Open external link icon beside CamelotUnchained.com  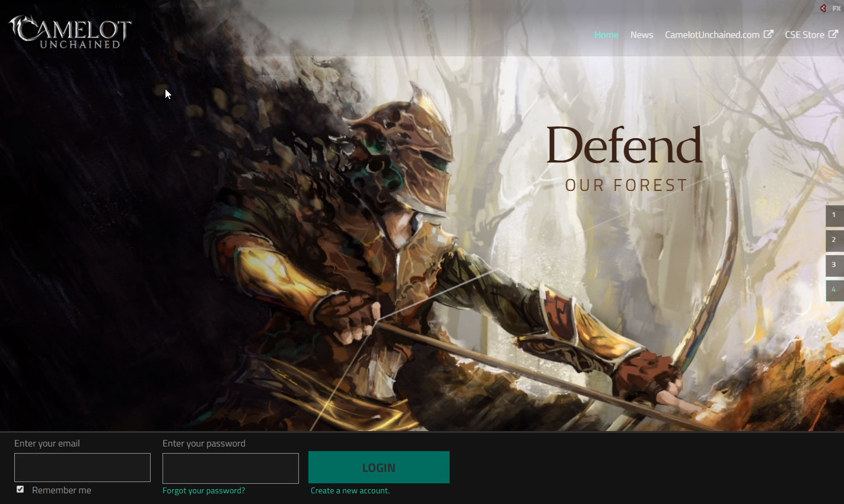tap(768, 34)
